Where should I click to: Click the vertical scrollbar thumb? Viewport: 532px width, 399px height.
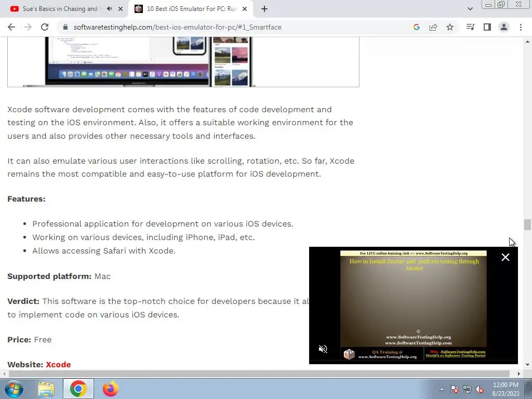(x=527, y=224)
